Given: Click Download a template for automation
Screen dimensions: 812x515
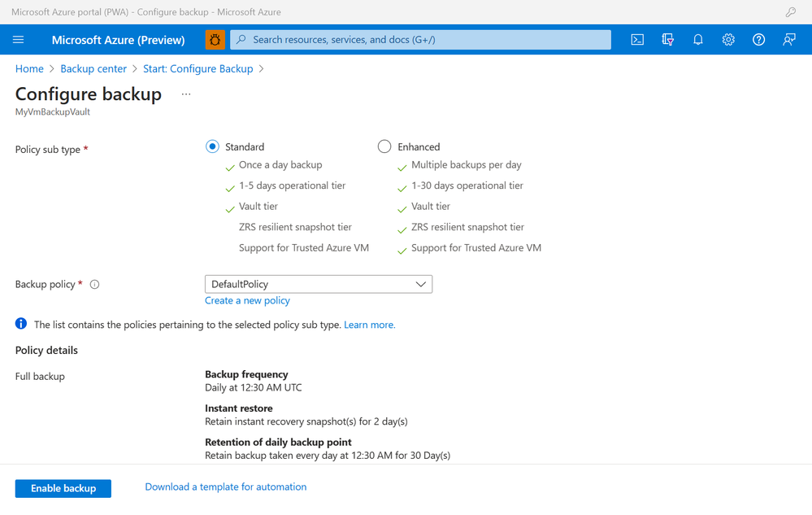Looking at the screenshot, I should pos(226,487).
